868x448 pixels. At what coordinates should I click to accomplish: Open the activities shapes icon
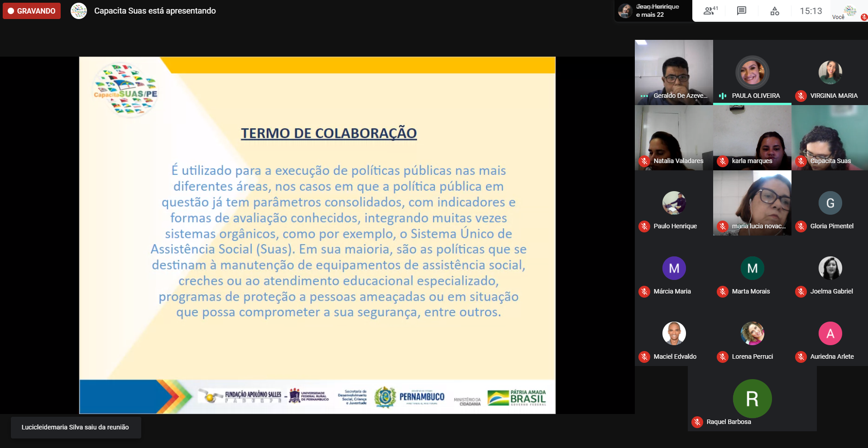point(774,11)
